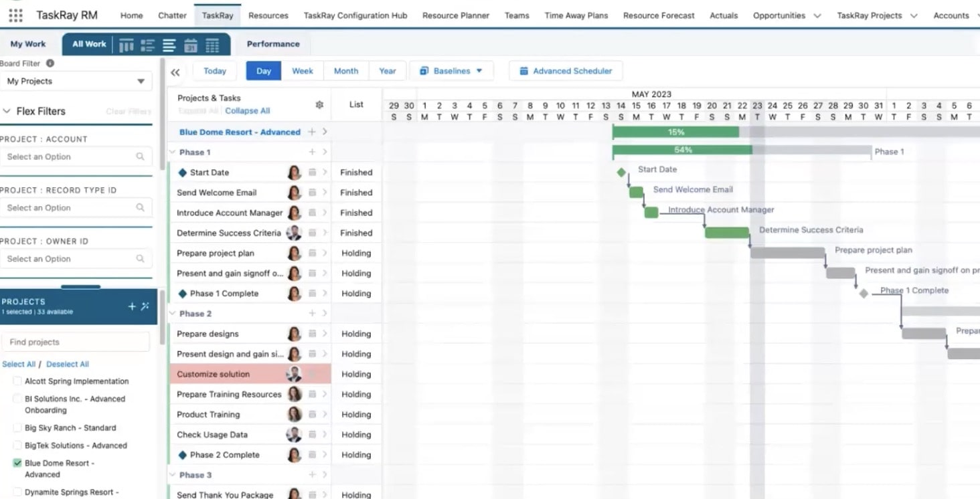Collapse Flex Filters section
Image resolution: width=980 pixels, height=499 pixels.
[7, 111]
